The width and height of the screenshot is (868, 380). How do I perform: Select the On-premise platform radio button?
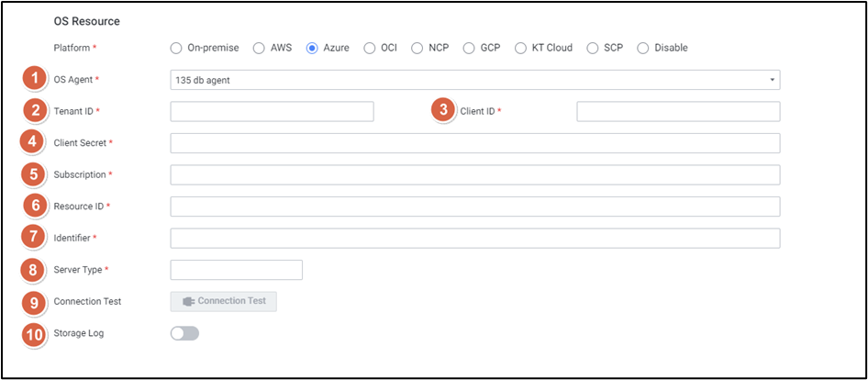click(x=176, y=48)
